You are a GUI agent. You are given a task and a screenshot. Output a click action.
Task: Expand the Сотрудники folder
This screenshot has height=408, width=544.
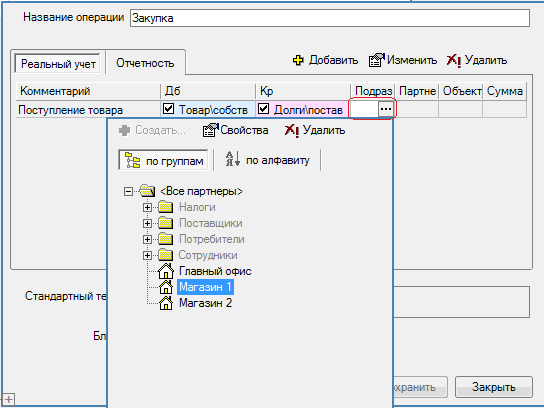pyautogui.click(x=147, y=255)
